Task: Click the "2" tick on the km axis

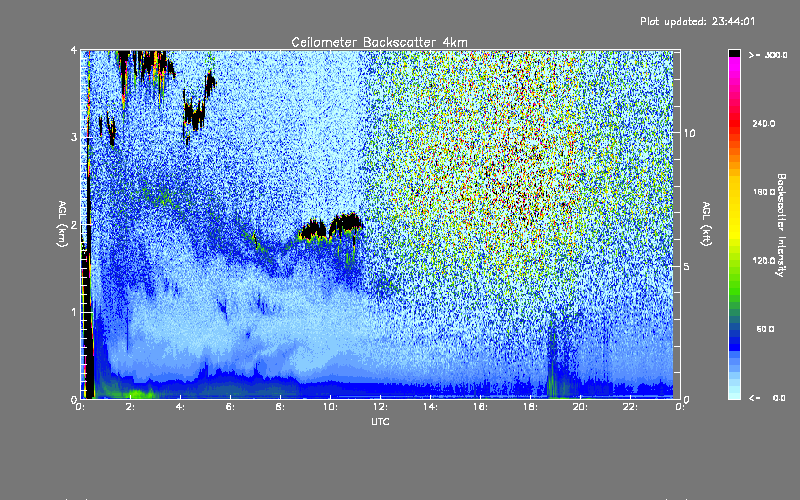Action: tap(74, 224)
